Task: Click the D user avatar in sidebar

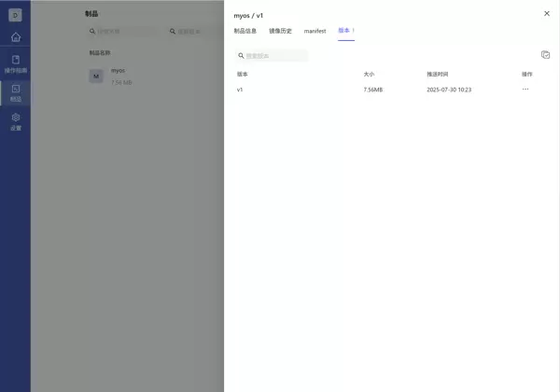Action: [x=15, y=15]
